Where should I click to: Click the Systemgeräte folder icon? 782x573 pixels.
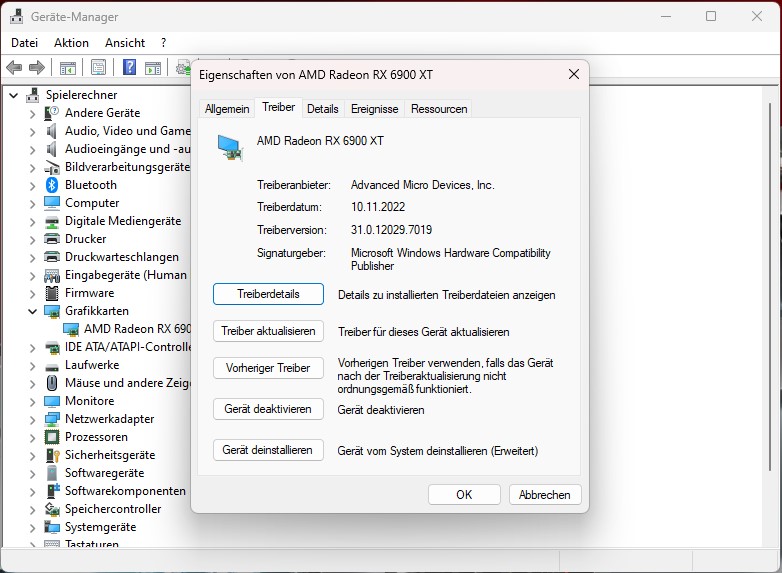[52, 527]
